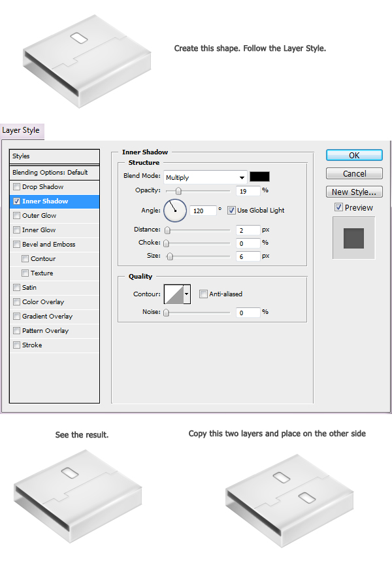This screenshot has width=392, height=569.
Task: Click the Noise slider handle
Action: click(x=166, y=313)
